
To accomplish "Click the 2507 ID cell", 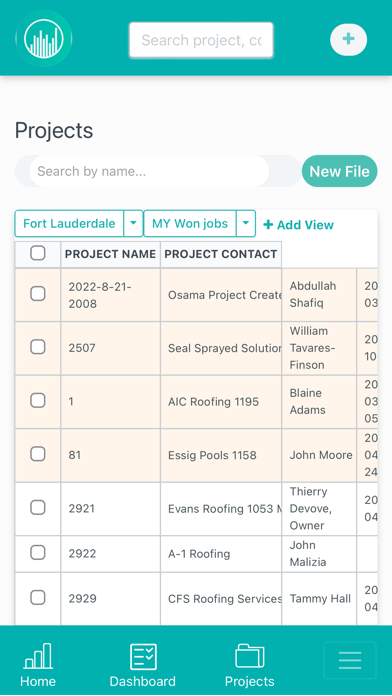I will click(x=111, y=348).
